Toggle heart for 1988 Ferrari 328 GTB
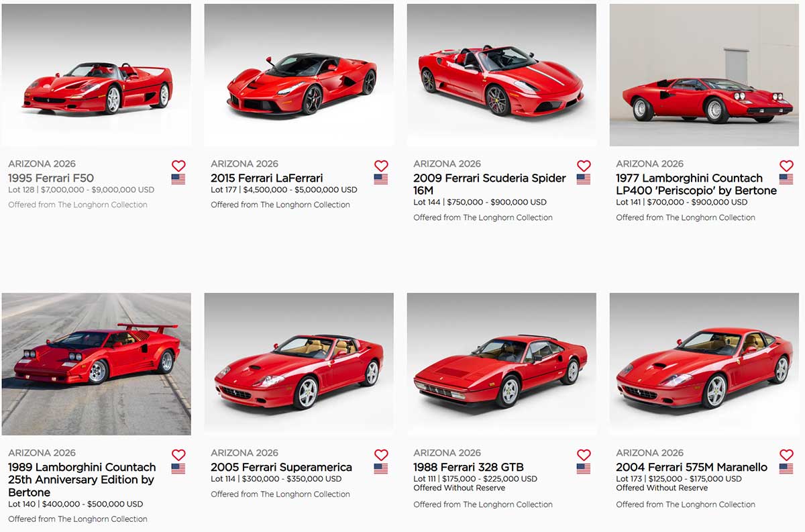 (584, 455)
